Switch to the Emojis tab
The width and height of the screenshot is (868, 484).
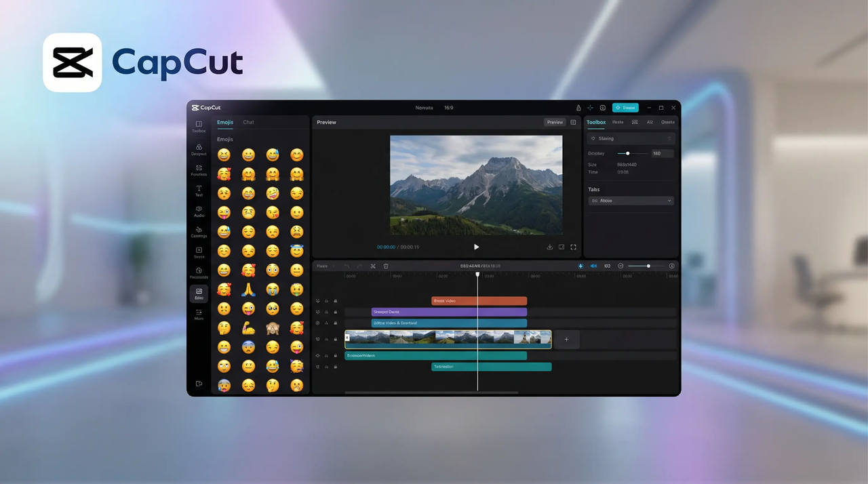(x=225, y=123)
